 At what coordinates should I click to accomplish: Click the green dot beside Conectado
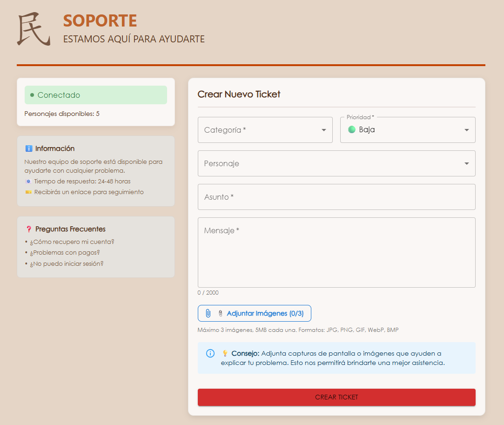tap(32, 95)
